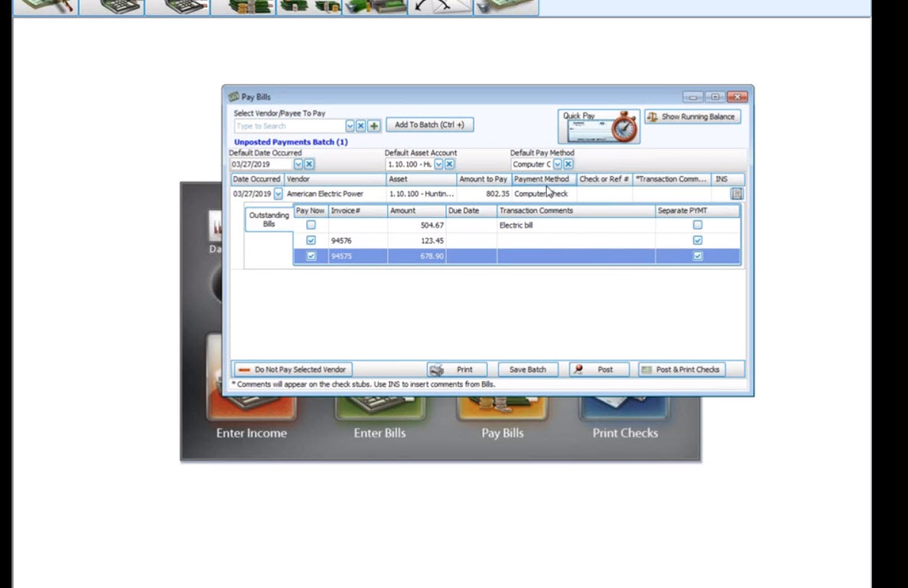Uncheck Pay Now for invoice 94575

point(310,256)
